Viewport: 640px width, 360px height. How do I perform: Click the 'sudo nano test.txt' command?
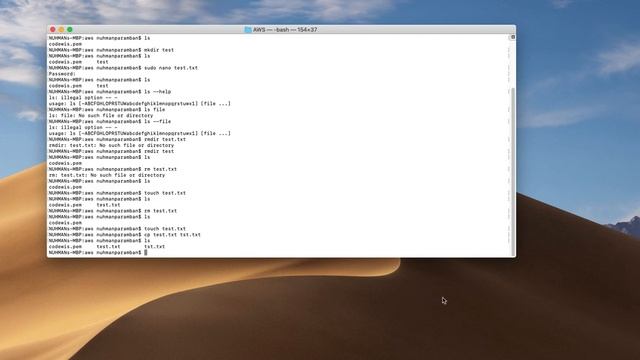[171, 68]
